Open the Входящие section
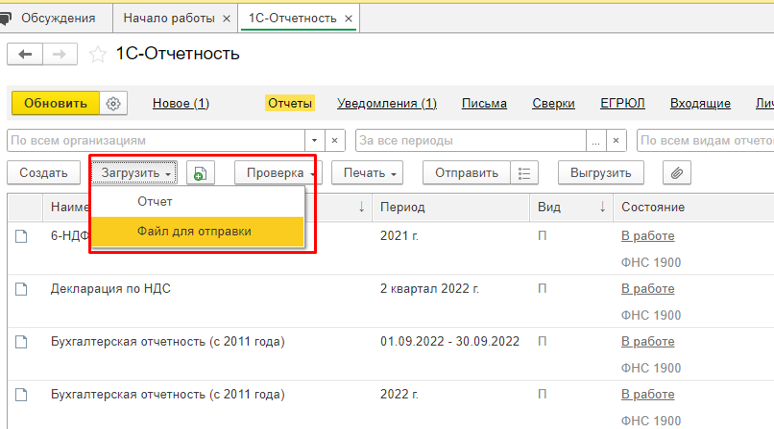The width and height of the screenshot is (774, 429). 700,103
